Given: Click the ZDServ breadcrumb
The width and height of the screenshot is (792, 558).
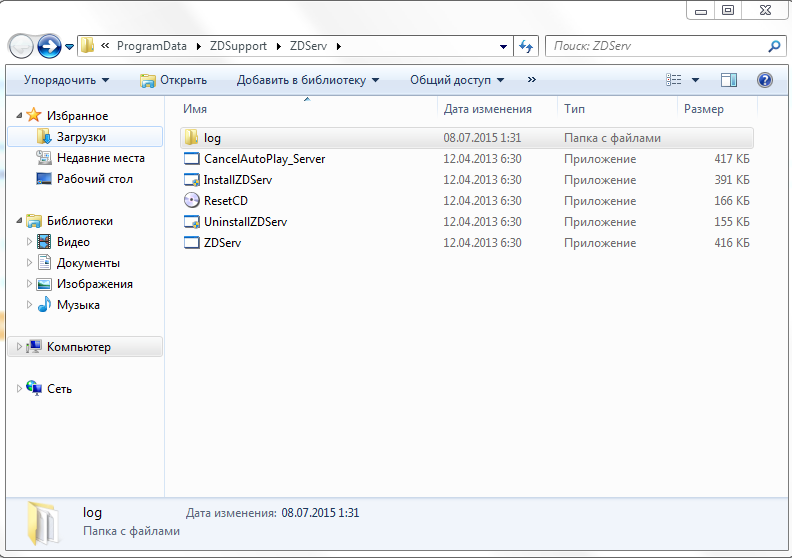Looking at the screenshot, I should 308,46.
